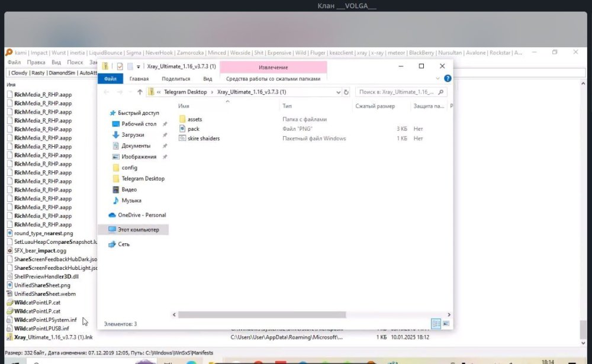The height and width of the screenshot is (364, 592).
Task: Open Рабочий стол in navigation pane
Action: point(139,124)
